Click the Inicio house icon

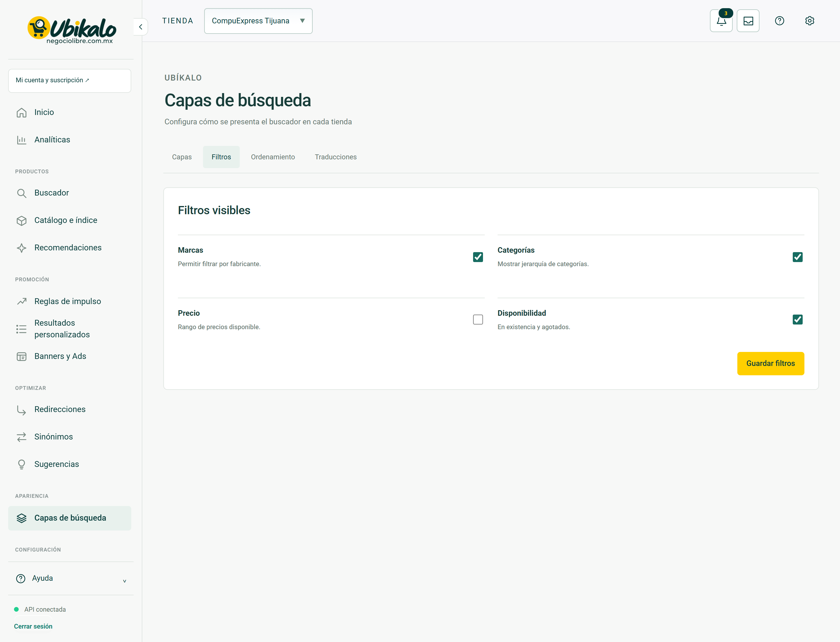(x=21, y=112)
